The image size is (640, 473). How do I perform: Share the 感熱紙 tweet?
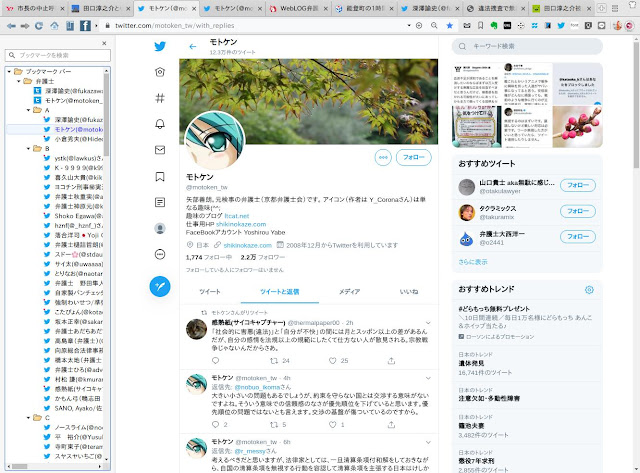tap(391, 361)
